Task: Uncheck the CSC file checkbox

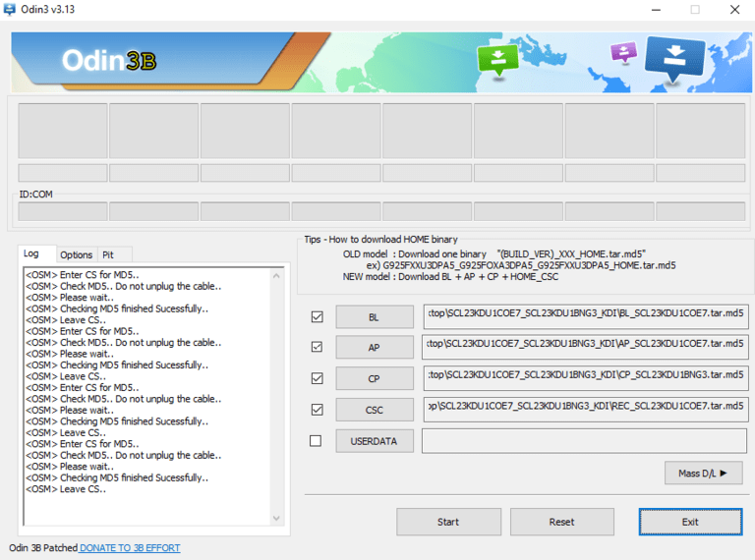Action: 317,410
